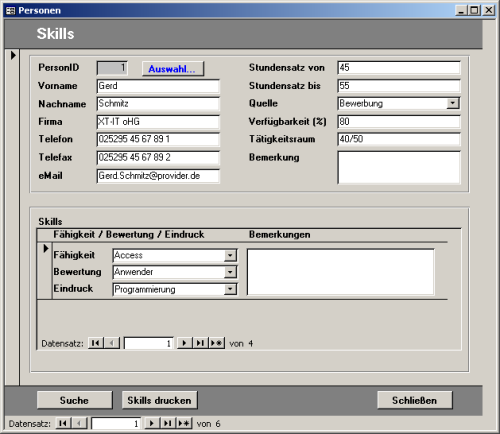This screenshot has height=434, width=500.
Task: Expand the Eindruck combo box
Action: coord(230,289)
